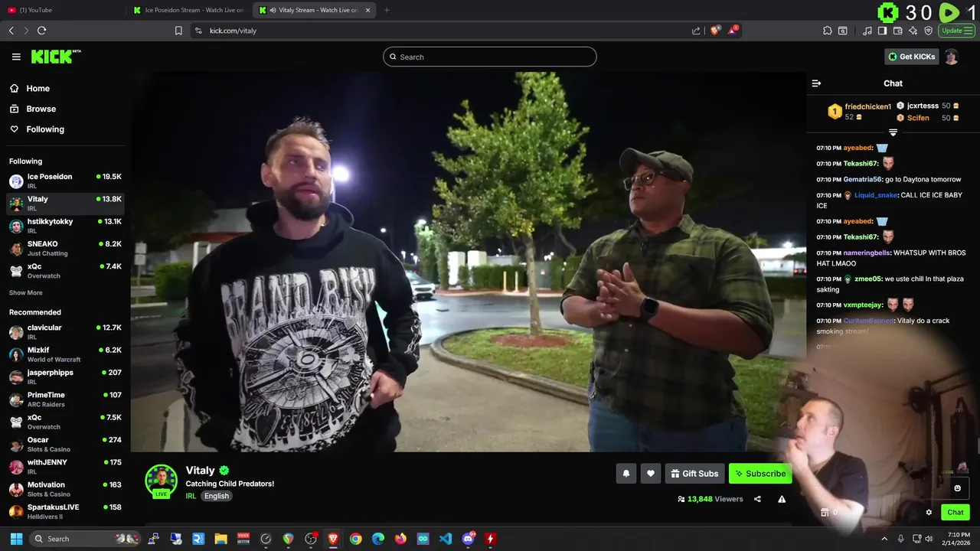The width and height of the screenshot is (980, 551).
Task: Open Brave Leo AI sparkle icon
Action: pyautogui.click(x=913, y=31)
